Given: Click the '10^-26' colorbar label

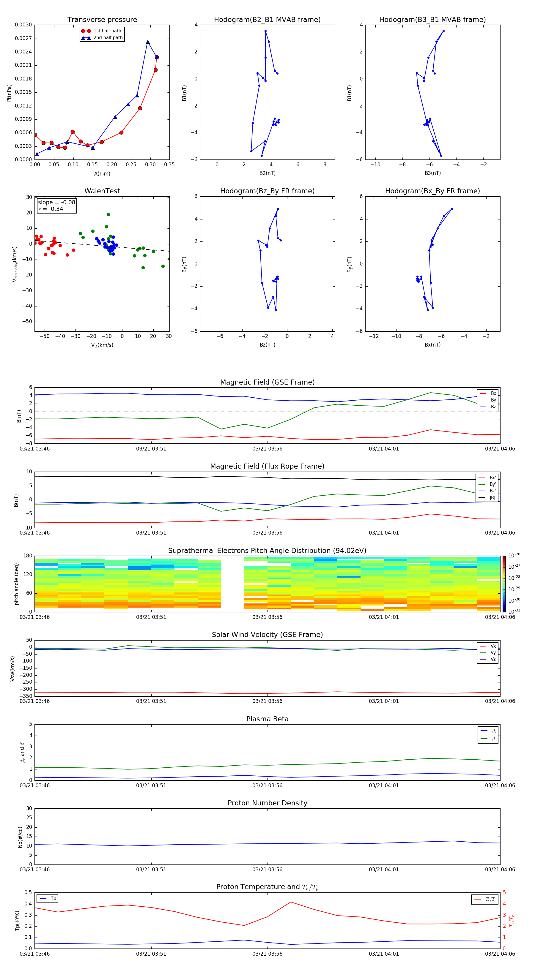Looking at the screenshot, I should coord(514,555).
